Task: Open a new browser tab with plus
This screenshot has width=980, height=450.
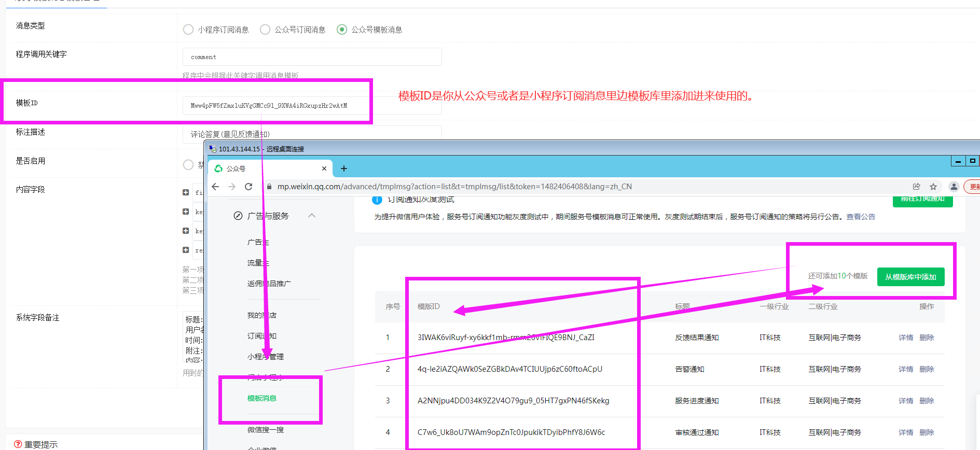Action: tap(343, 168)
